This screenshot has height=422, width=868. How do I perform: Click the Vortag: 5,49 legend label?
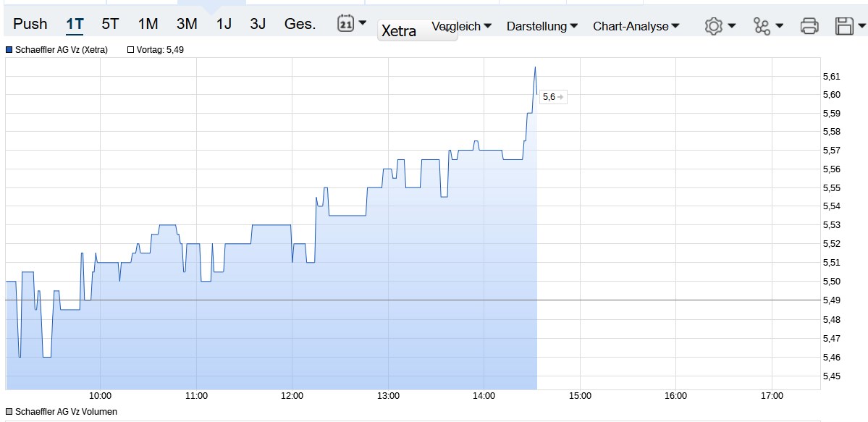coord(160,50)
